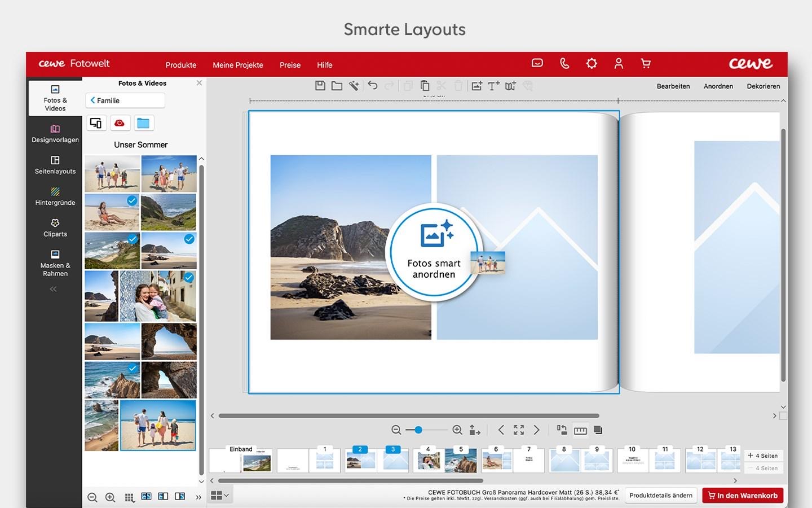Click the canvas horizontal scrollbar
Viewport: 812px width, 508px height.
[x=409, y=416]
